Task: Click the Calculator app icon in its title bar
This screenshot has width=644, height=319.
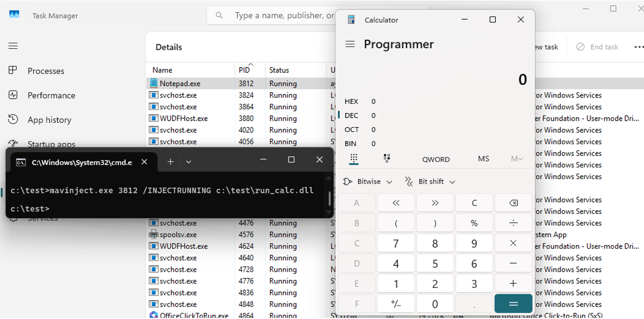Action: (351, 20)
